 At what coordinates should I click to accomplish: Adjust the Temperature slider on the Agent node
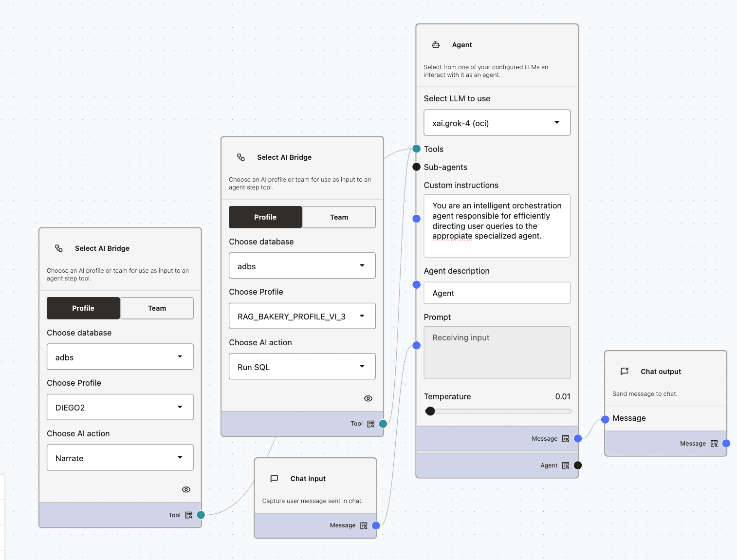click(x=430, y=411)
